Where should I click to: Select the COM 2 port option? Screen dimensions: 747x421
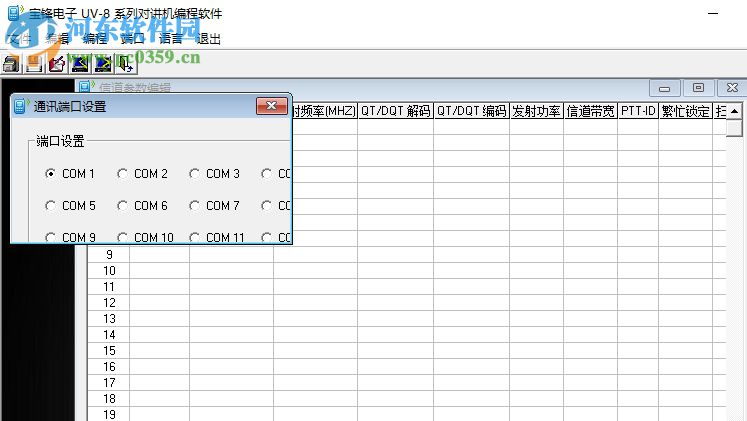pyautogui.click(x=122, y=174)
